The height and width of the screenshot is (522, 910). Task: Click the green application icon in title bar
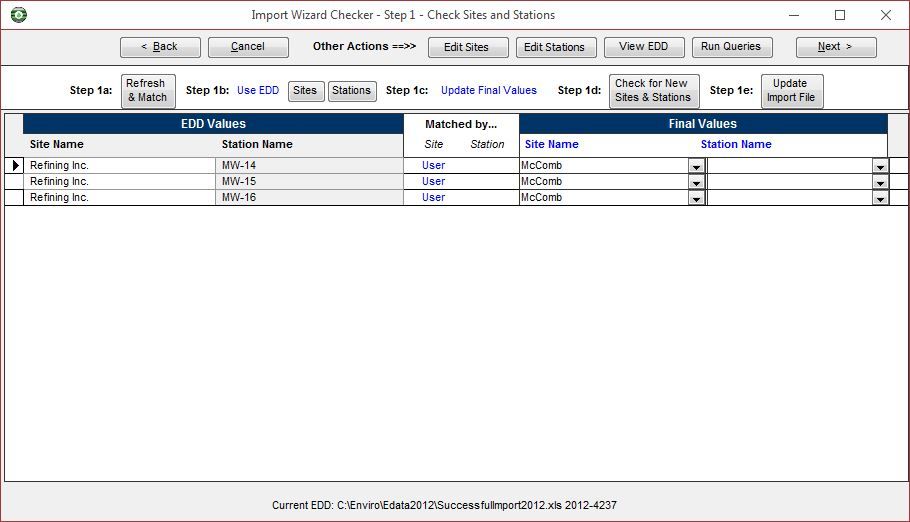coord(19,15)
